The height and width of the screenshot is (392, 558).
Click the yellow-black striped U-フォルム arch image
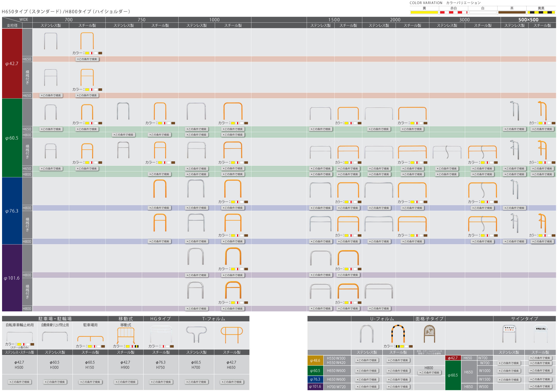pos(398,334)
